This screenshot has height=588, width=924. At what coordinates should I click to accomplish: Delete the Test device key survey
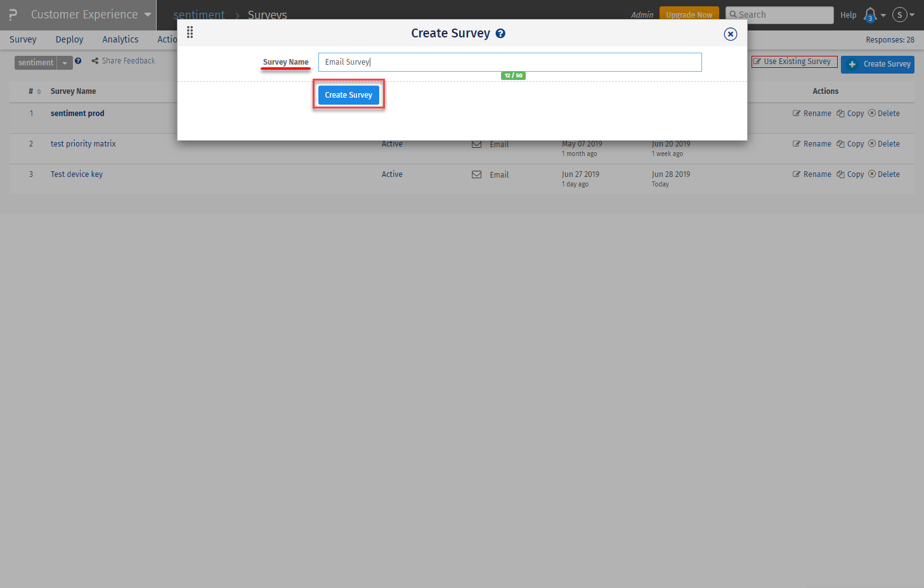884,174
